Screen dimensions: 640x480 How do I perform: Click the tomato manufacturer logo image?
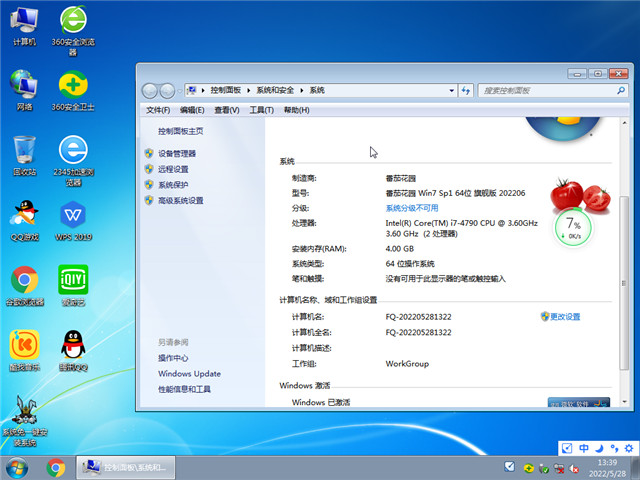click(580, 195)
